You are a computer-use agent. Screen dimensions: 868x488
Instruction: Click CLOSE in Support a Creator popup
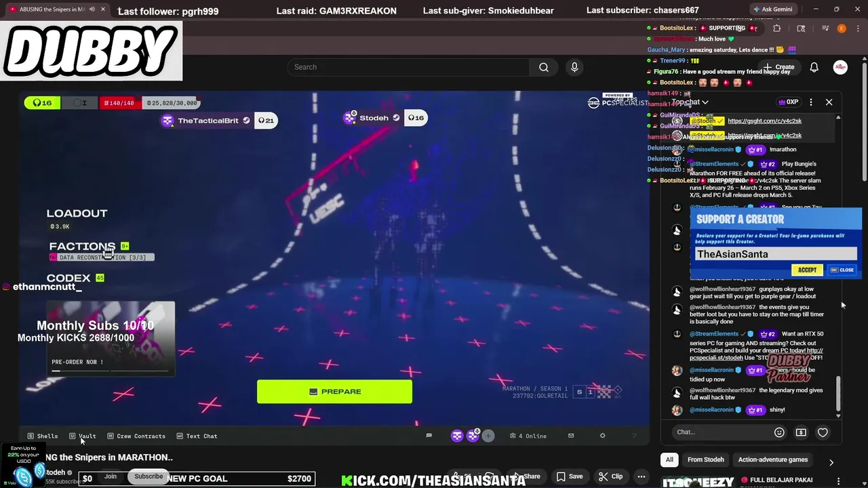point(842,270)
